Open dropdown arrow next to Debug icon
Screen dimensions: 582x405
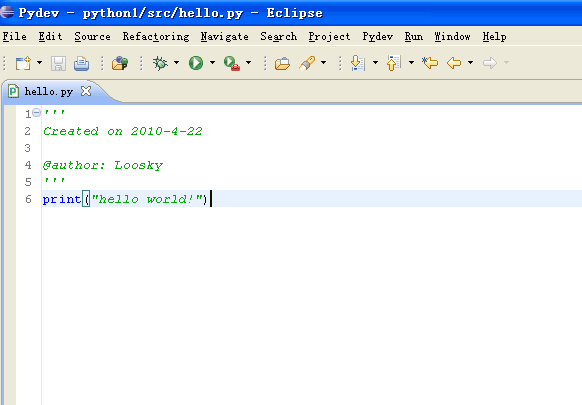(x=176, y=63)
